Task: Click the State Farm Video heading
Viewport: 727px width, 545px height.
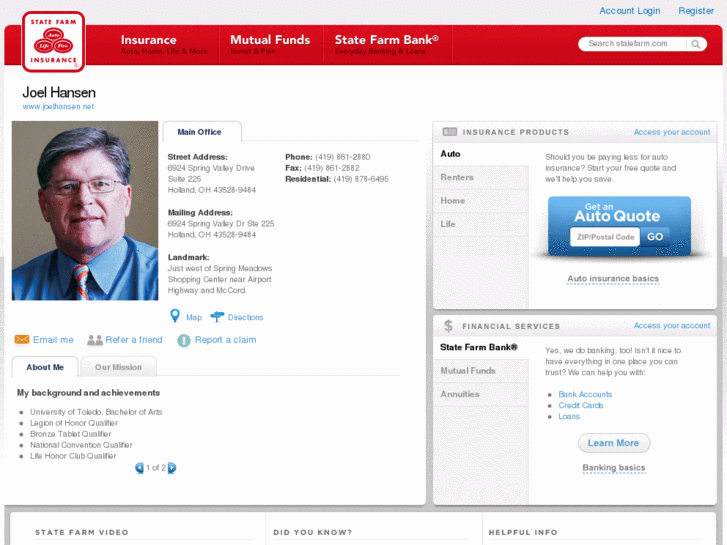Action: (82, 532)
